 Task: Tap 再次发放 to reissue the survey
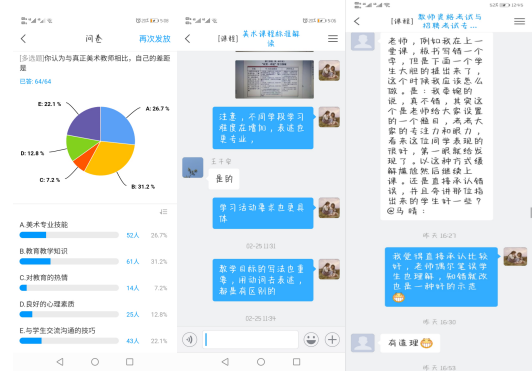pos(155,39)
